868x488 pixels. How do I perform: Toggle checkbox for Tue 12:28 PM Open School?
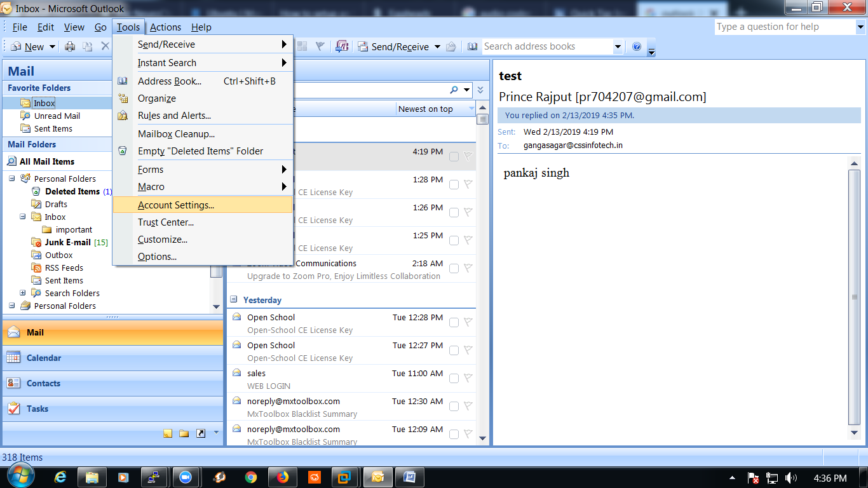[454, 322]
